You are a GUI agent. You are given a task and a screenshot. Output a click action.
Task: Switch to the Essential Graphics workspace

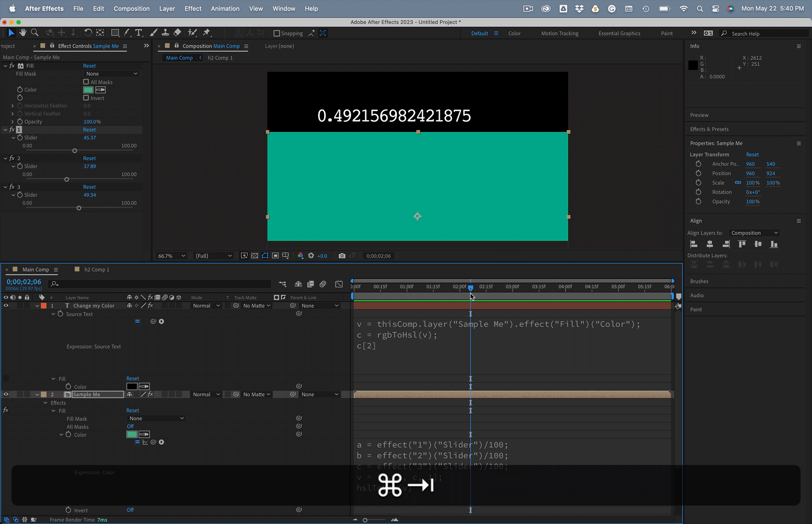[619, 33]
